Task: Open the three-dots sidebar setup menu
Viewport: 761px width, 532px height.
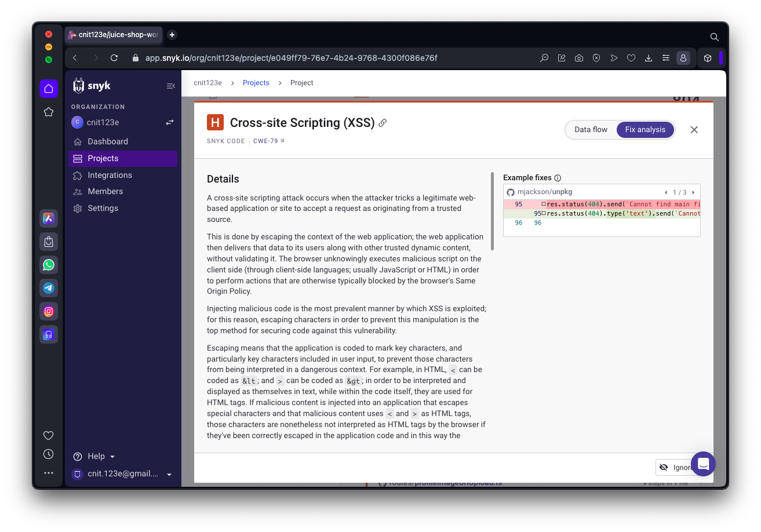Action: (49, 473)
